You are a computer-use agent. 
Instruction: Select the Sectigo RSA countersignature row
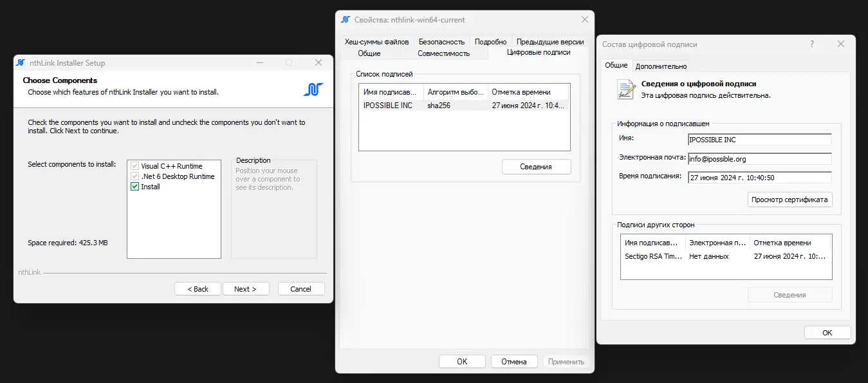coord(726,256)
